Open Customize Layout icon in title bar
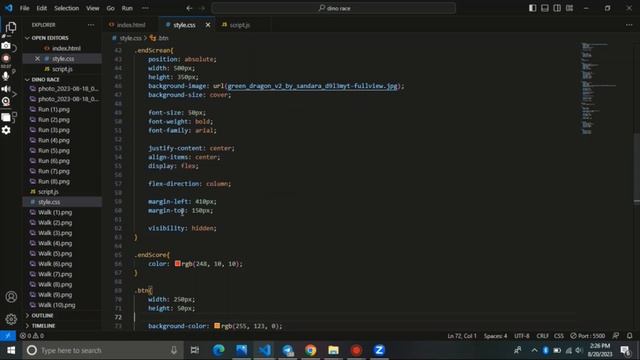This screenshot has height=360, width=640. (569, 8)
